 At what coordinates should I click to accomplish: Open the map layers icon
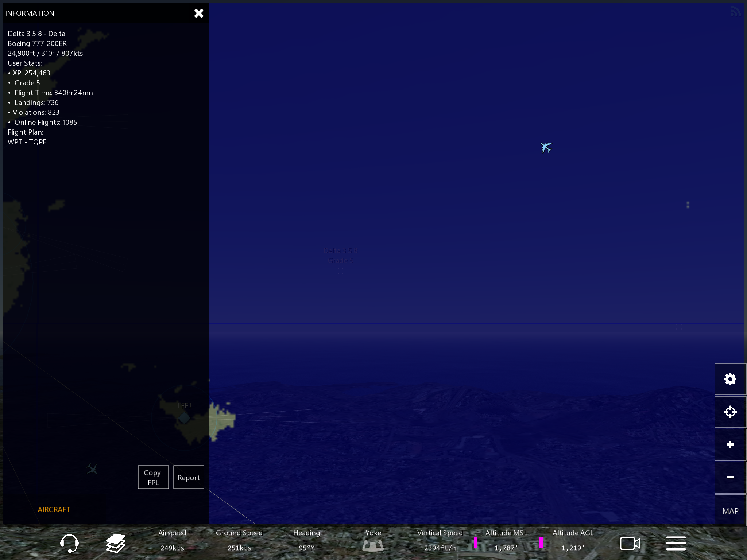click(116, 543)
